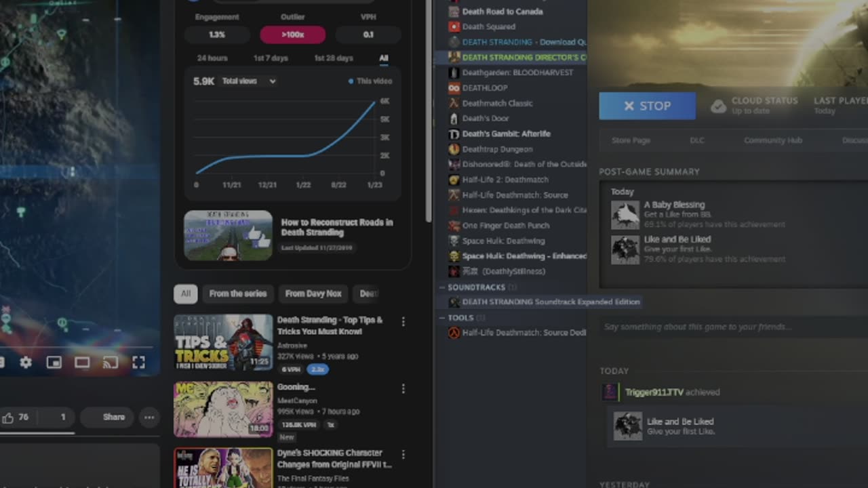Click One Finger Death Punch game icon
Image resolution: width=868 pixels, height=488 pixels.
tap(454, 226)
